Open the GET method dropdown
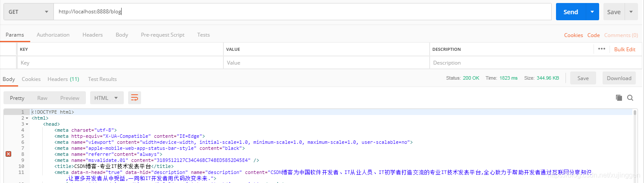 pos(28,12)
